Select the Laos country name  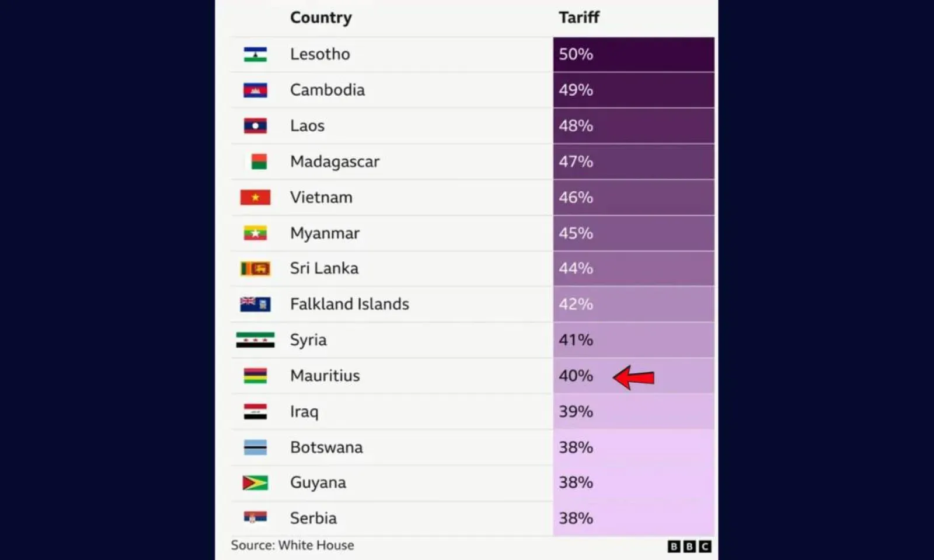pyautogui.click(x=307, y=126)
